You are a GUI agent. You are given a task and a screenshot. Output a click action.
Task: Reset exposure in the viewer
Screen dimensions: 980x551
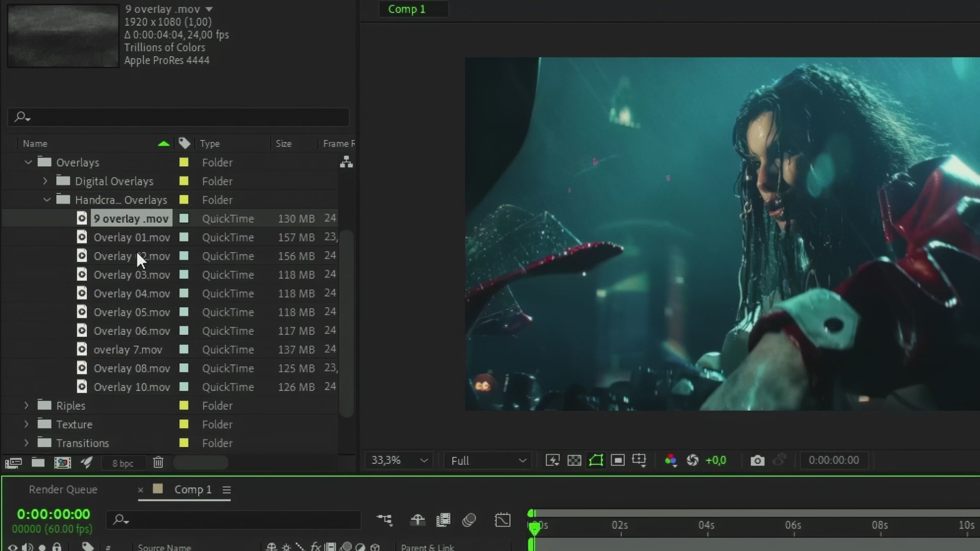[693, 460]
